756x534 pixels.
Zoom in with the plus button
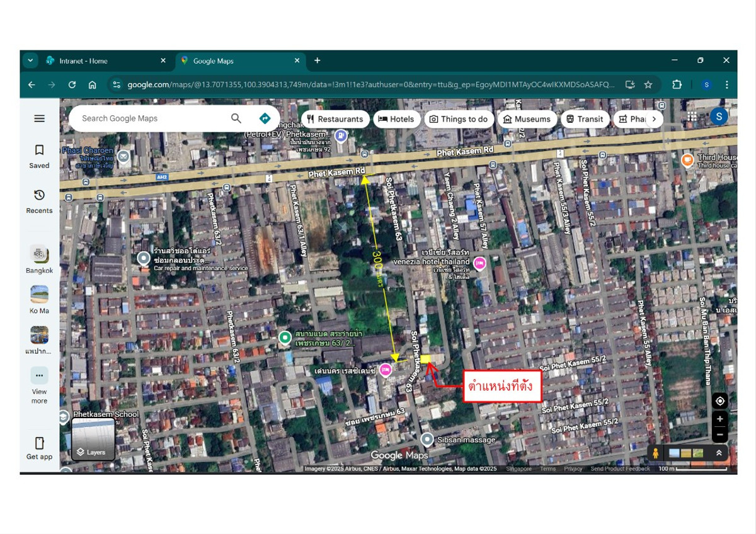(x=720, y=419)
